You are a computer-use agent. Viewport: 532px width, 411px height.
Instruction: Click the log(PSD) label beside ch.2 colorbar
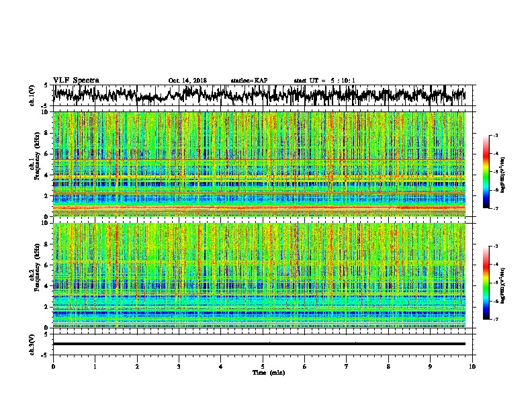pos(503,285)
